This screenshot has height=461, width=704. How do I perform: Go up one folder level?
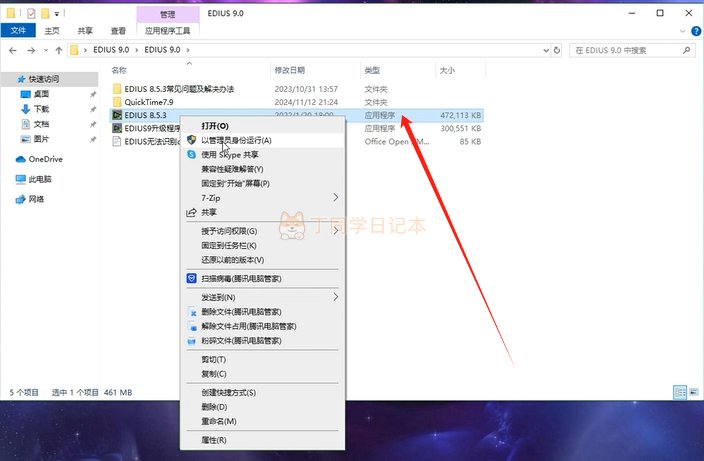(x=59, y=50)
